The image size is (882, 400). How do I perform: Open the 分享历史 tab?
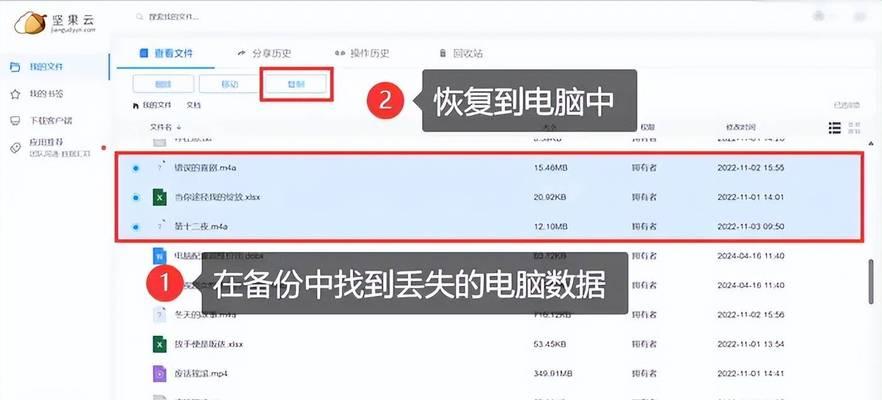pos(264,53)
